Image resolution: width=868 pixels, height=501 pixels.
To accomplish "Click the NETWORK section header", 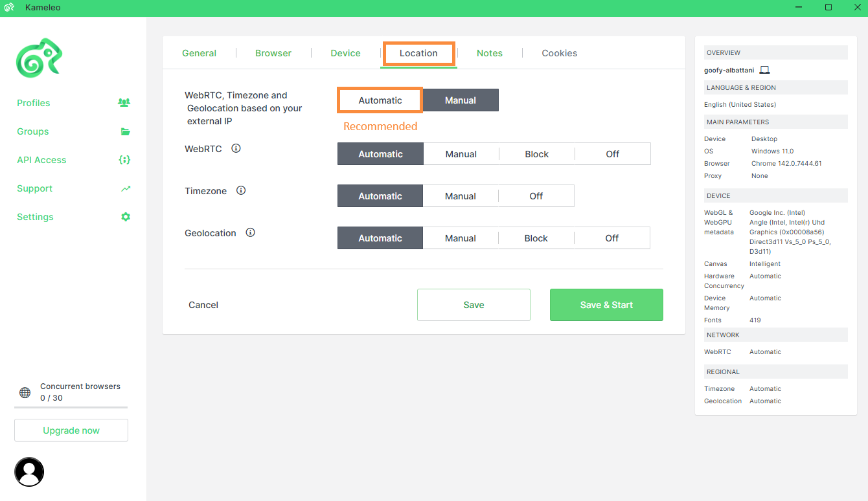I will [775, 335].
